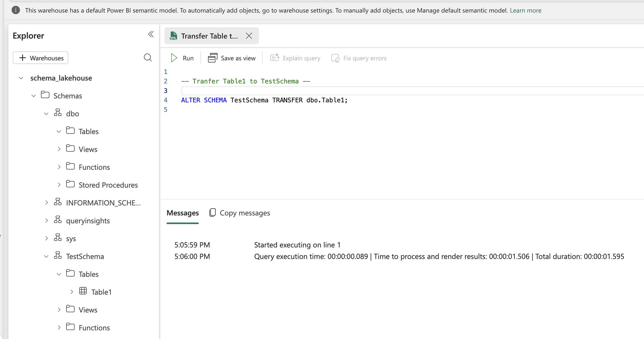The image size is (644, 339).
Task: Switch to the Transfer Table query tab
Action: [209, 36]
